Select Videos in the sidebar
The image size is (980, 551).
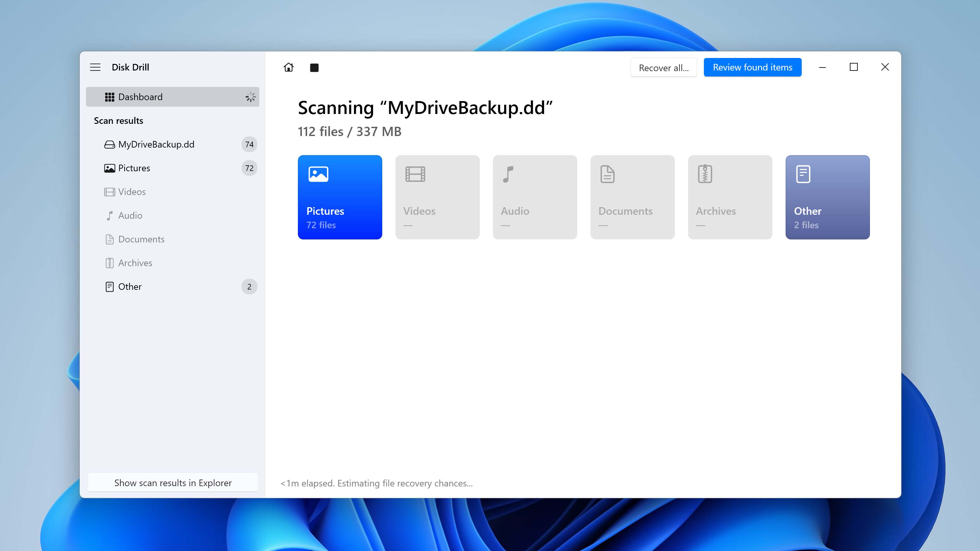131,192
